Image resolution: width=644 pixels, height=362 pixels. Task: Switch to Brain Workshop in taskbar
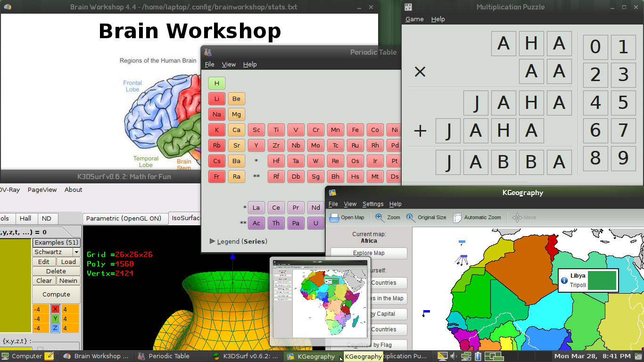(97, 356)
